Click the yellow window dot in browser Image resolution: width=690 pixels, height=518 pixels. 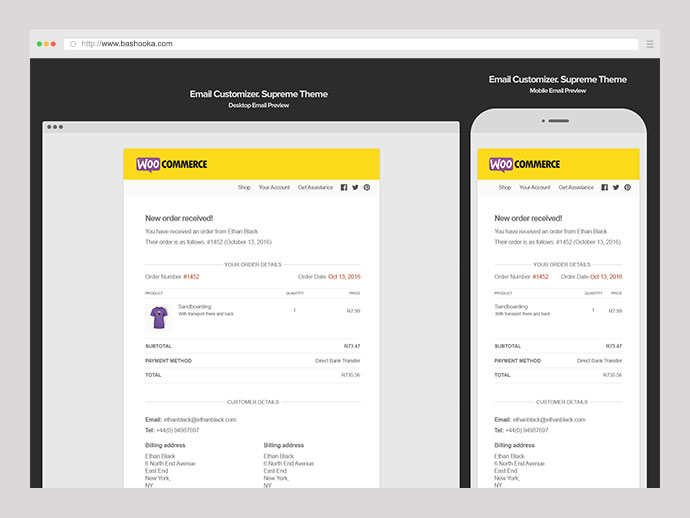pos(46,44)
